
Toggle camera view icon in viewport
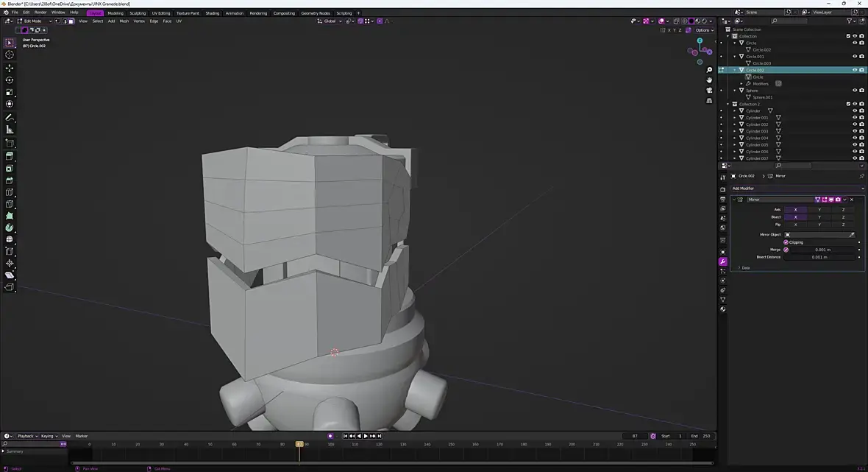point(709,91)
